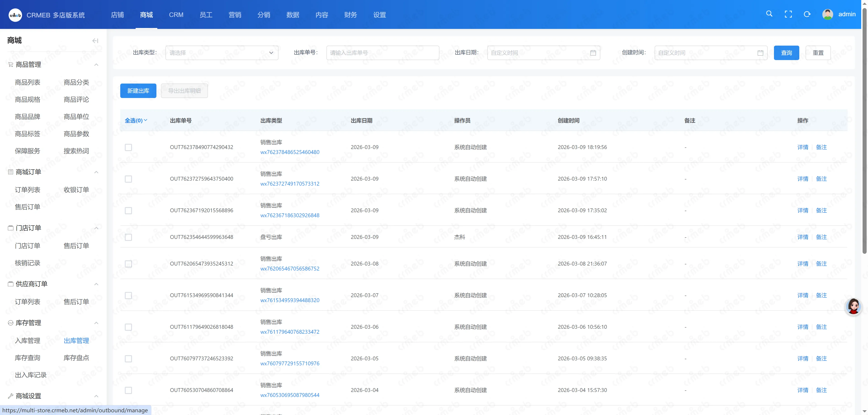Image resolution: width=868 pixels, height=415 pixels.
Task: Switch to the 营销 top tab
Action: (235, 15)
